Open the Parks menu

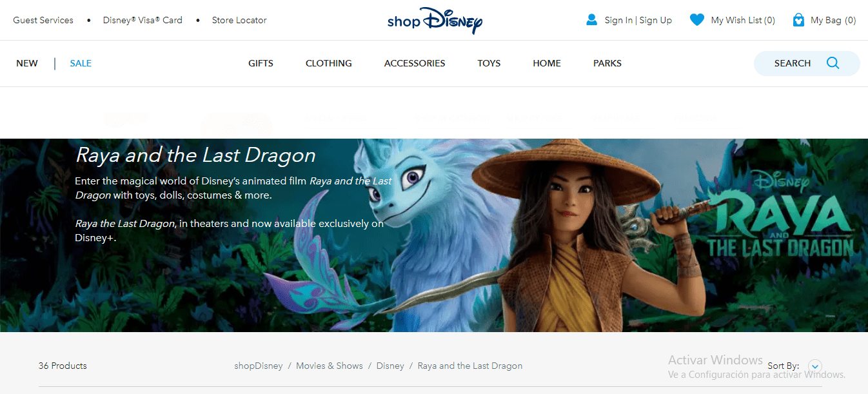(x=607, y=63)
